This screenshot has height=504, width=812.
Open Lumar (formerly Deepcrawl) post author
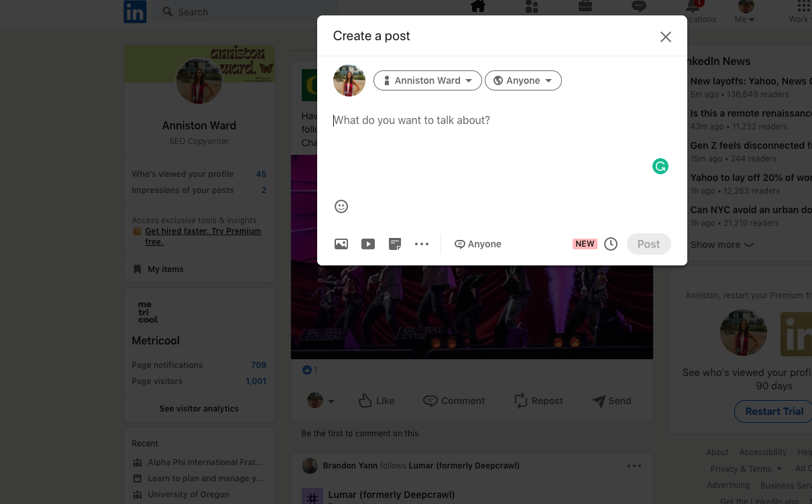tap(392, 495)
